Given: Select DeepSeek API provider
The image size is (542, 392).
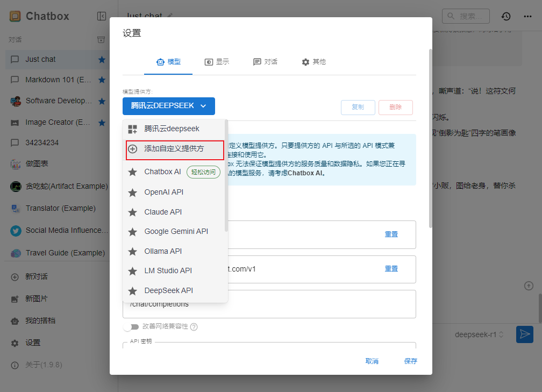Looking at the screenshot, I should point(174,291).
